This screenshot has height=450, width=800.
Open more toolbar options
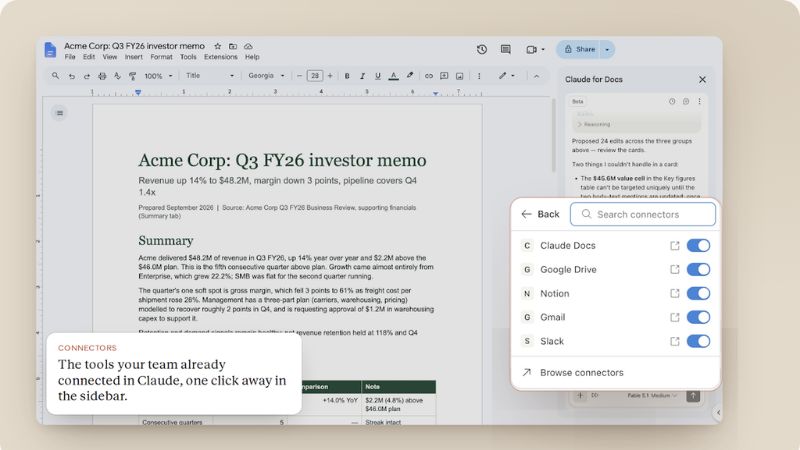pos(479,76)
